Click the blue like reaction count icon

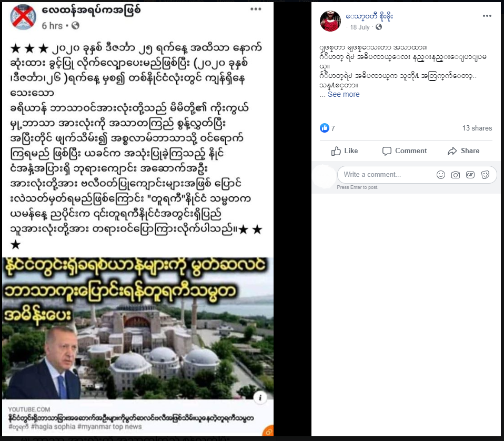click(325, 128)
